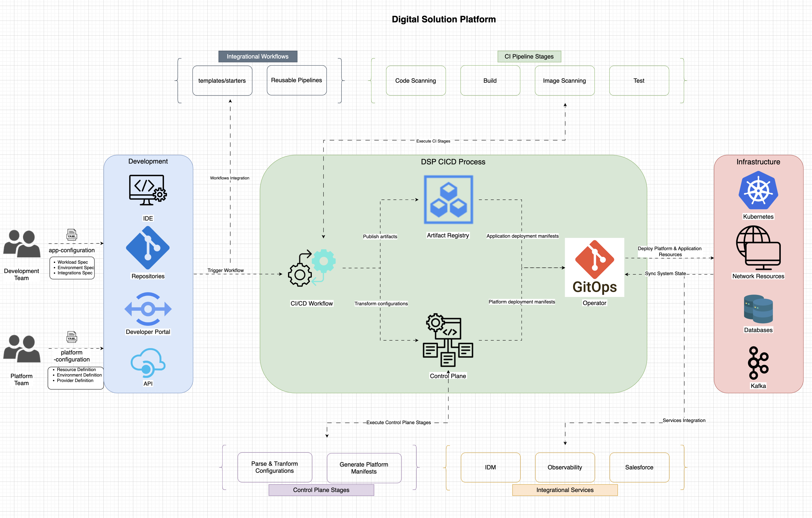Screen dimensions: 812x518
Task: Click the Repositories git icon
Action: [x=148, y=248]
